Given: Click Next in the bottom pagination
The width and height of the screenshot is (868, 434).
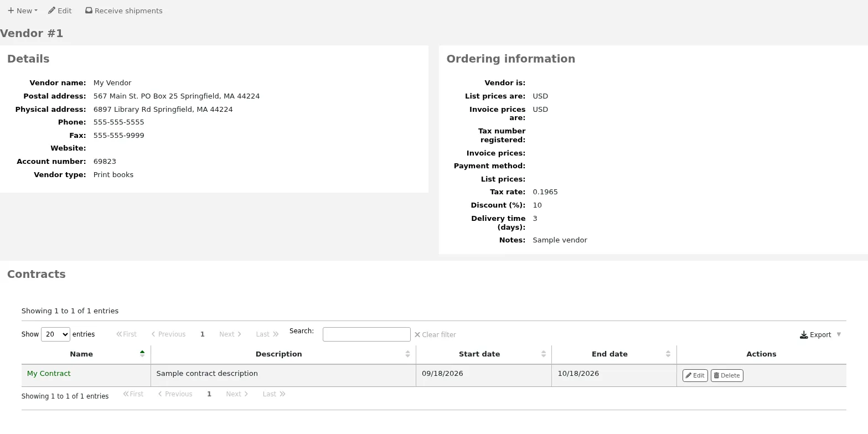Looking at the screenshot, I should click(x=237, y=394).
